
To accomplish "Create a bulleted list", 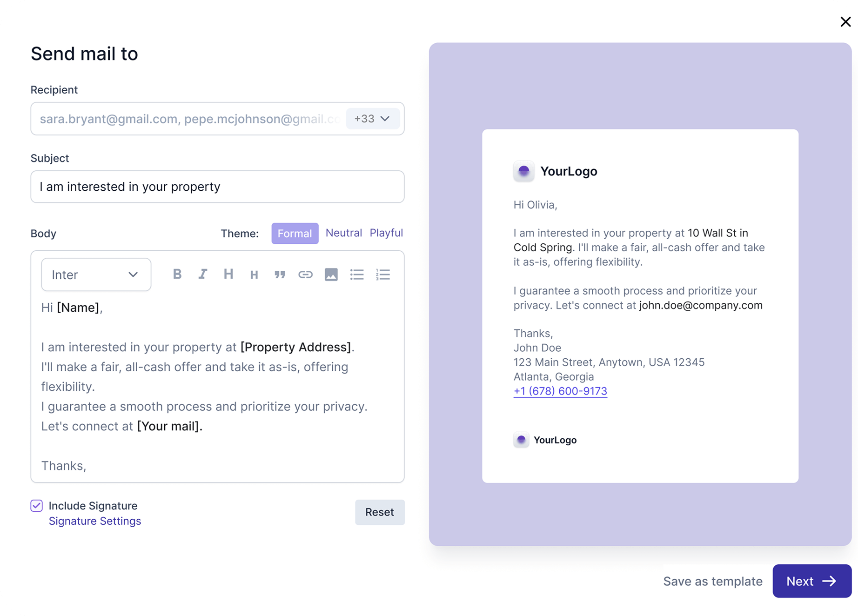I will click(357, 275).
